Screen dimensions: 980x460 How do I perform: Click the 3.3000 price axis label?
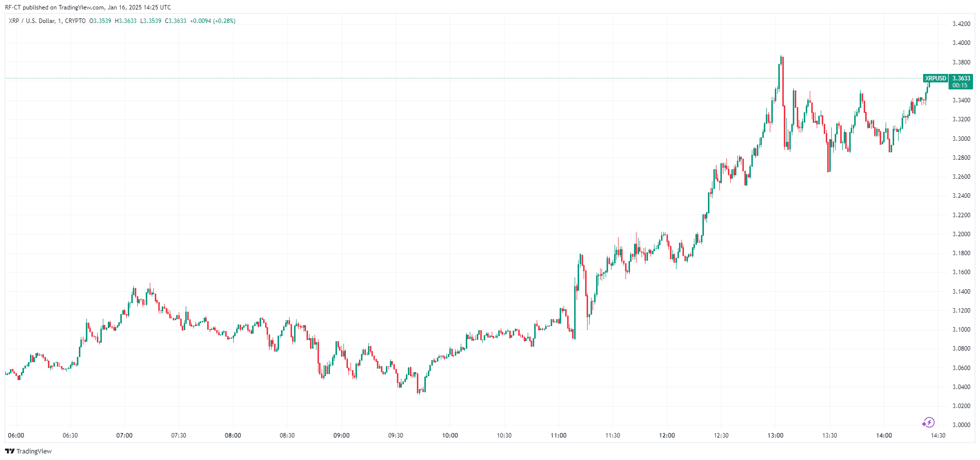(x=961, y=139)
